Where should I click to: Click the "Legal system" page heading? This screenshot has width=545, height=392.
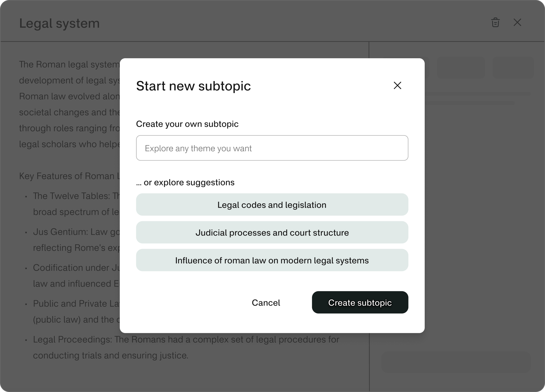tap(59, 23)
